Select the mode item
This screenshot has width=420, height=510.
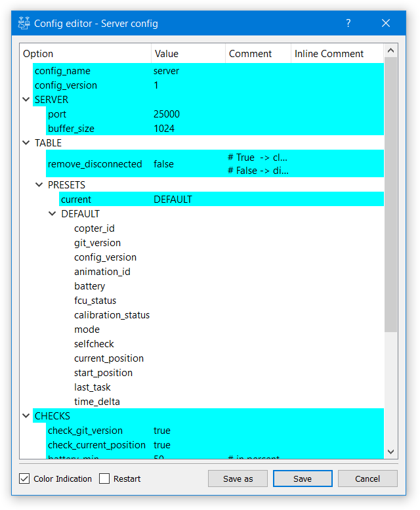87,329
